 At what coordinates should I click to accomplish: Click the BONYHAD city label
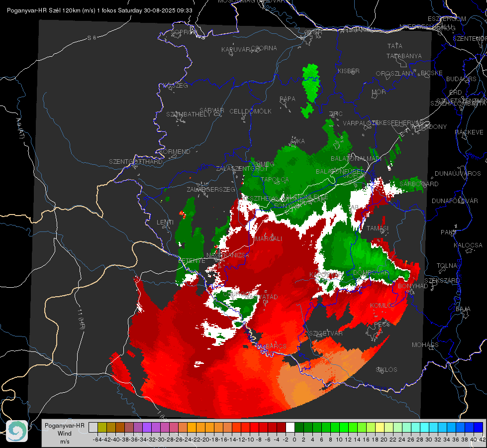point(413,286)
